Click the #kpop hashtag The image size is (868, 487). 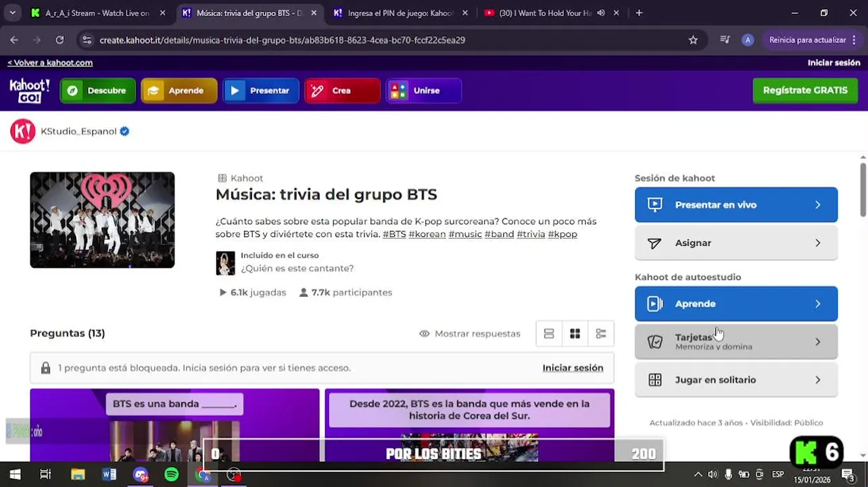[562, 234]
